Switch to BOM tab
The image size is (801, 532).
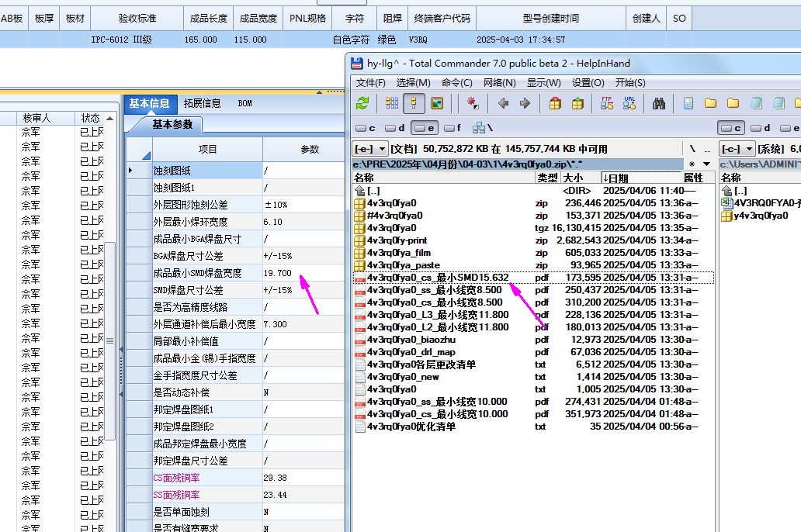tap(244, 104)
